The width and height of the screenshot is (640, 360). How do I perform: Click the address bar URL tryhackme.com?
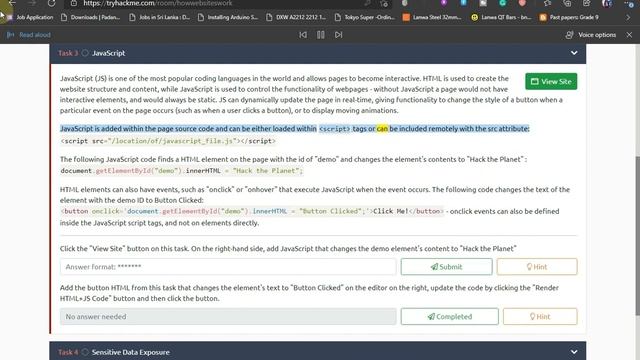(x=158, y=3)
